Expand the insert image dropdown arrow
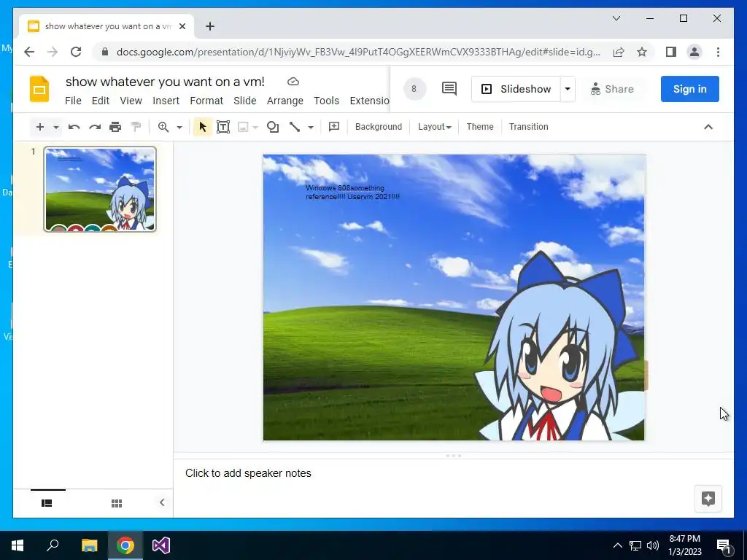 tap(255, 127)
